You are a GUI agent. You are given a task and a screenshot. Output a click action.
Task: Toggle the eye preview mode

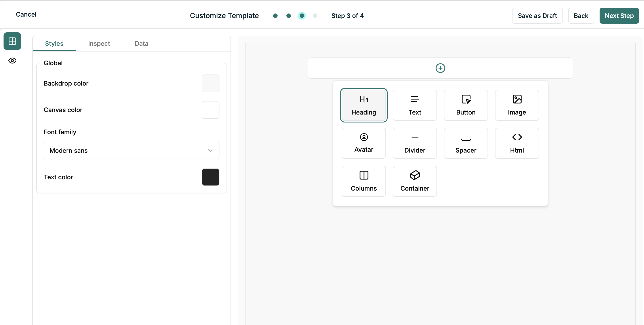click(12, 61)
